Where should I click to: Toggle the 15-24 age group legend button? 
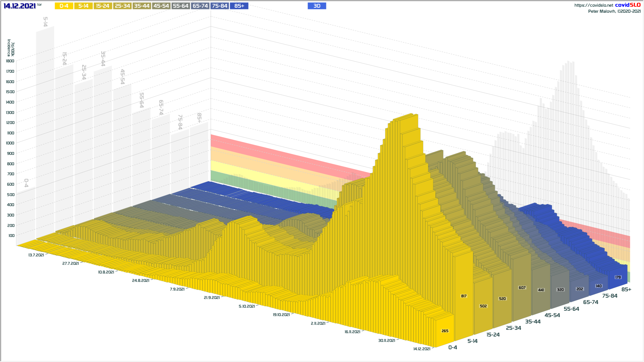click(103, 6)
